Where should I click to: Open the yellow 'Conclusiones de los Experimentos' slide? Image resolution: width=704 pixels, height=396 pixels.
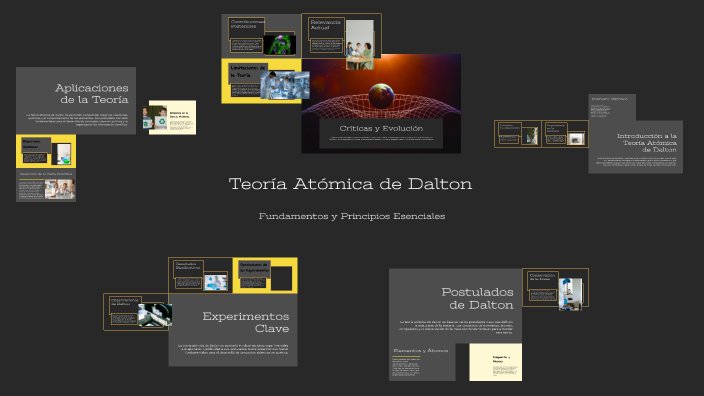[265, 276]
